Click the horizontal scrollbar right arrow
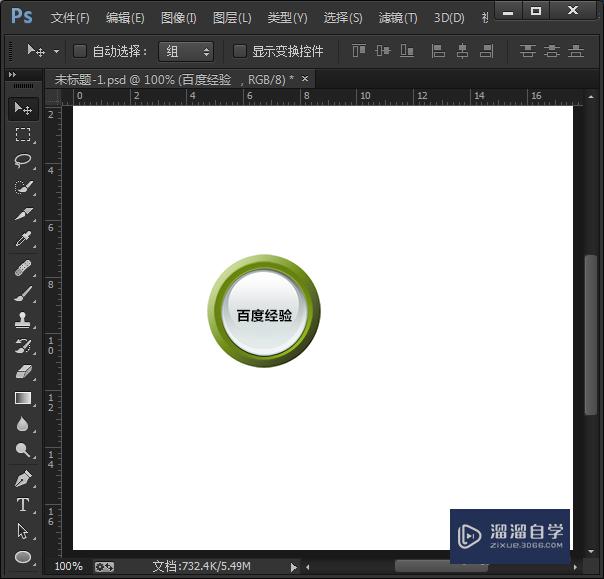 tap(575, 567)
